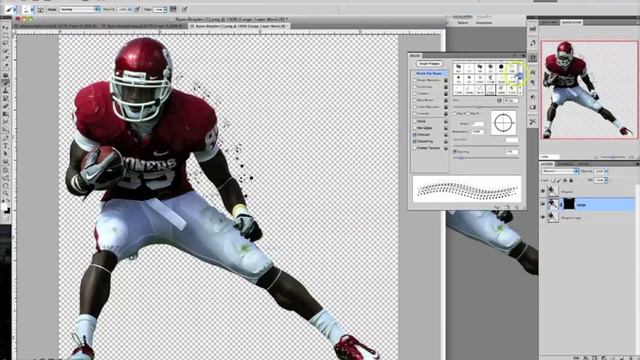This screenshot has height=360, width=640.
Task: Click the brush Angle input field
Action: pyautogui.click(x=477, y=124)
